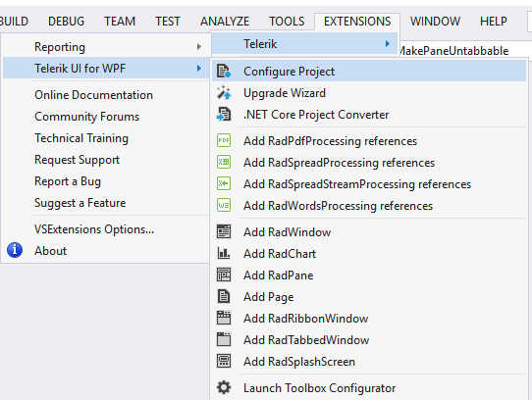Click the RadWordsProcessing green icon
This screenshot has width=532, height=400.
click(x=224, y=205)
